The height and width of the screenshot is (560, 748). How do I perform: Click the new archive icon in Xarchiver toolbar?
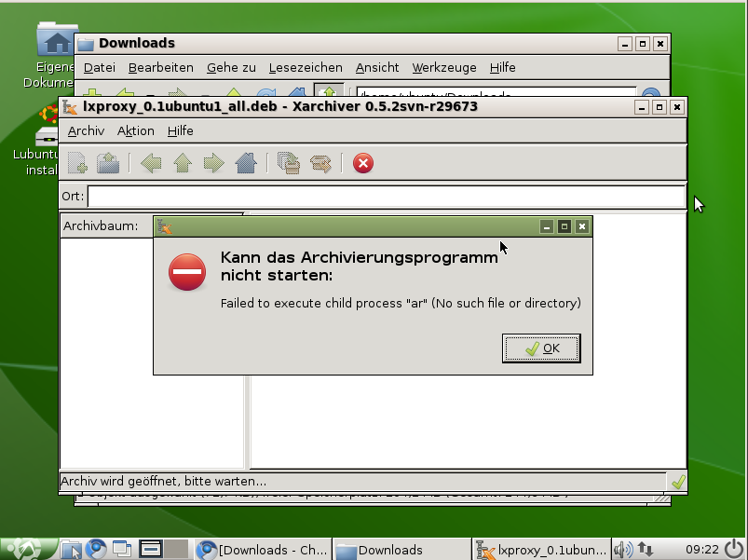(77, 163)
